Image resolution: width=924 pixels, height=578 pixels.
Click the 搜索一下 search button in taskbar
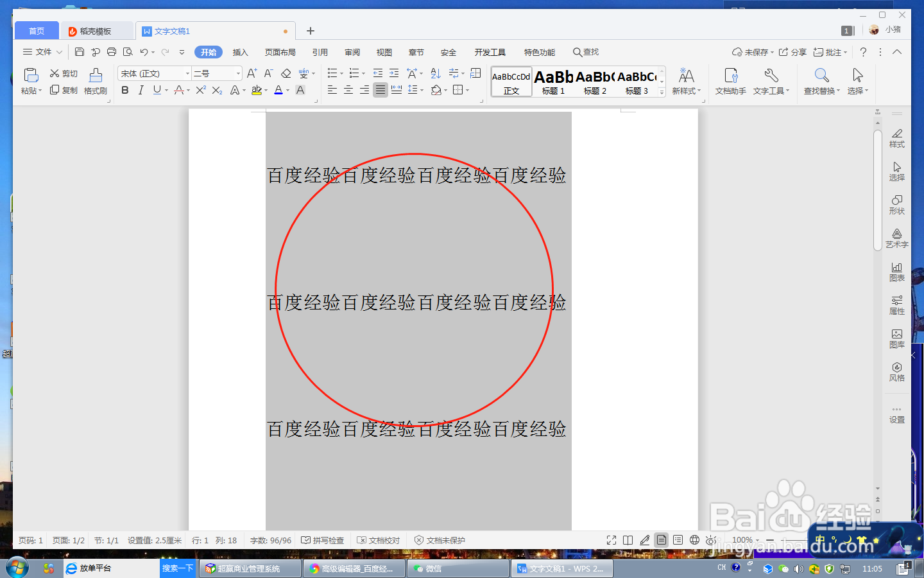click(x=177, y=568)
